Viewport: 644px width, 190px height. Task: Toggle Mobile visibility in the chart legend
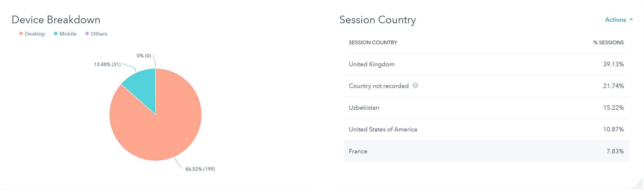(x=67, y=34)
